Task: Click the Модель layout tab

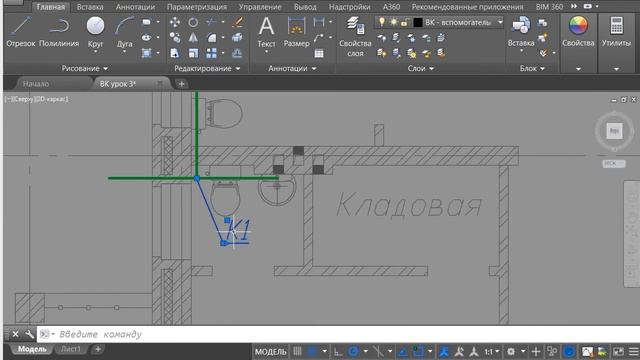Action: [x=32, y=349]
